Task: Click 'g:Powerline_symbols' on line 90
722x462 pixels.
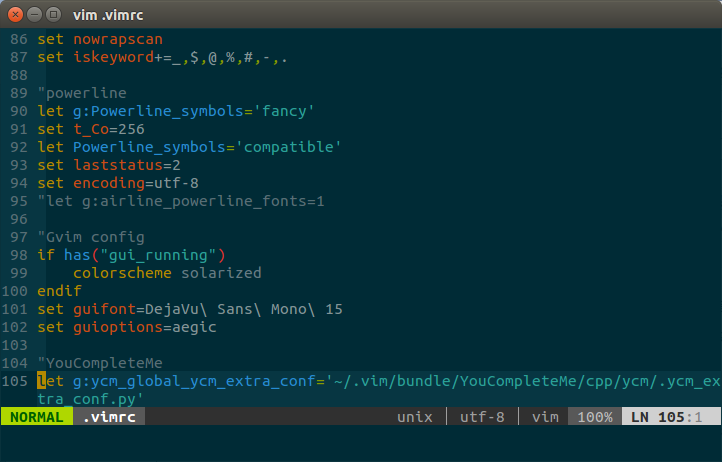Action: click(158, 111)
